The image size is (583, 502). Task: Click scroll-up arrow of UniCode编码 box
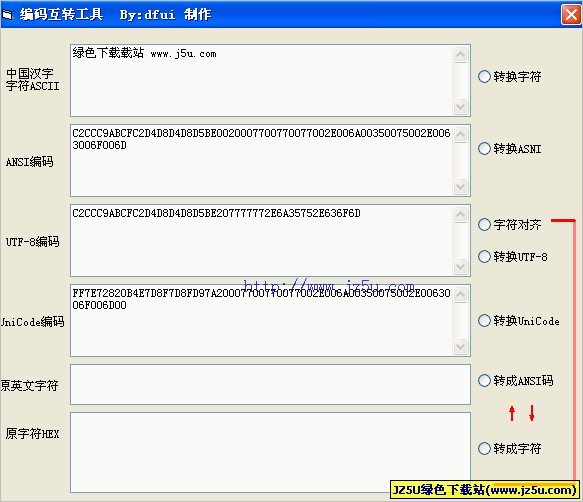click(x=460, y=295)
